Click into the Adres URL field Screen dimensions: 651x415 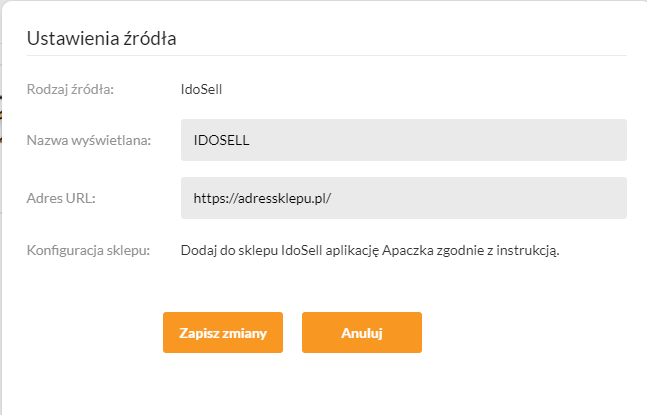point(403,198)
